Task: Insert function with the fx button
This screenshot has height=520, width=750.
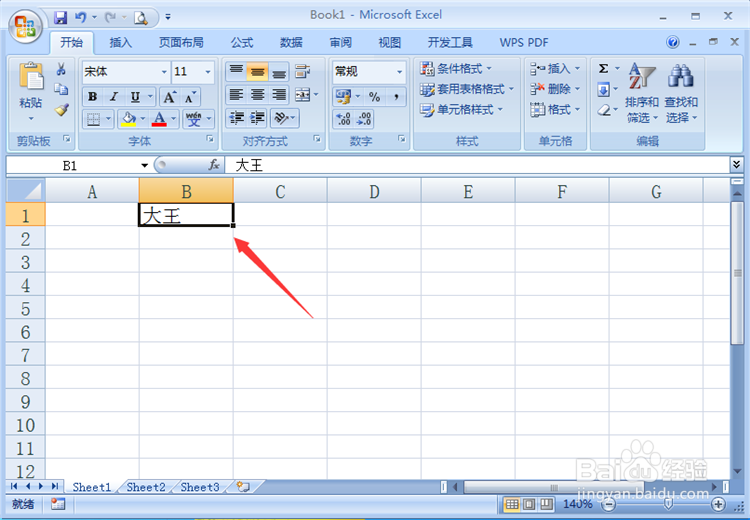Action: (x=214, y=165)
